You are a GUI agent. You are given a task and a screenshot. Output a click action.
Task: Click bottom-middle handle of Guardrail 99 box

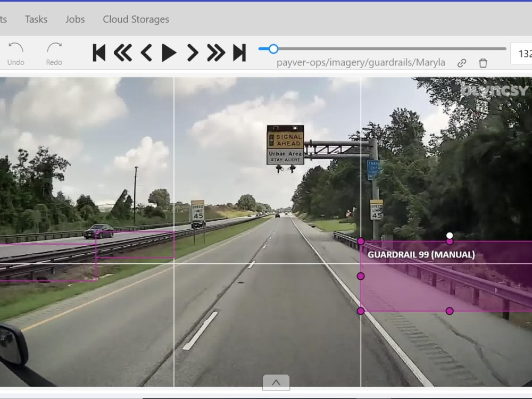click(x=450, y=311)
